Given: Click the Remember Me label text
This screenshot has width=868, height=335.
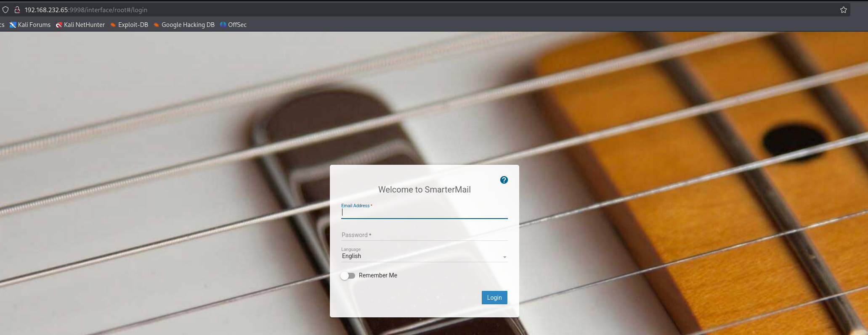Looking at the screenshot, I should 378,275.
